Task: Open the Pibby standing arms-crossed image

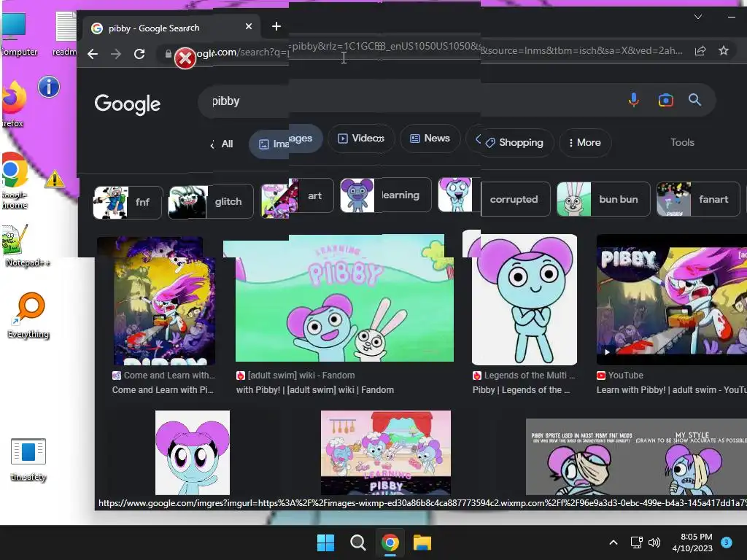Action: [x=524, y=300]
